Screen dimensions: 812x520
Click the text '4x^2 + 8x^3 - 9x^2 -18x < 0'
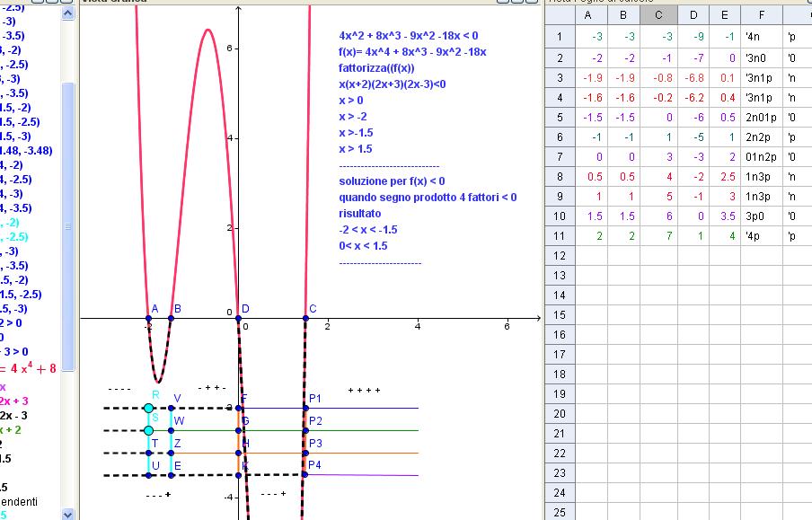click(409, 36)
